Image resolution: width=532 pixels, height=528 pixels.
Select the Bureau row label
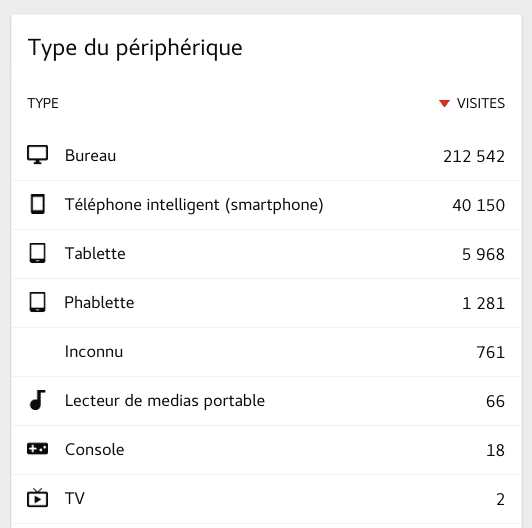(90, 155)
